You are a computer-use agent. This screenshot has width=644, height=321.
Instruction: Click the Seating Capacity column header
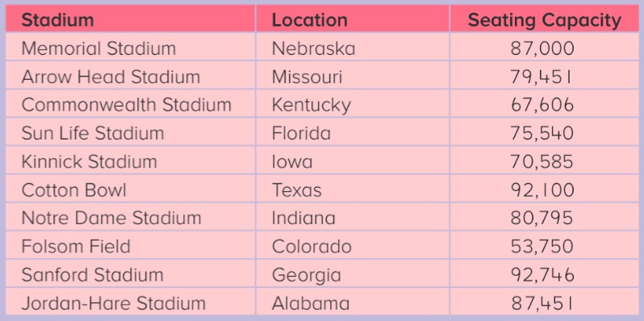[x=545, y=19]
